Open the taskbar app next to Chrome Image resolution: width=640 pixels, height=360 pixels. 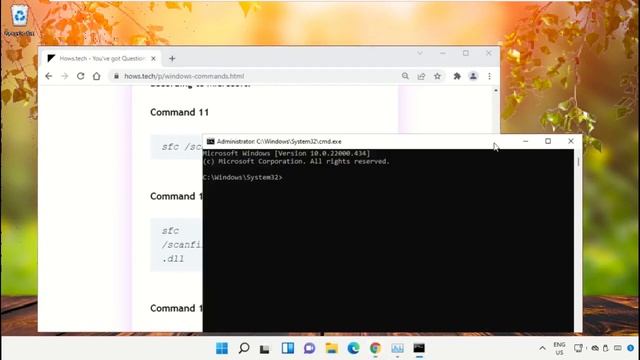[397, 348]
